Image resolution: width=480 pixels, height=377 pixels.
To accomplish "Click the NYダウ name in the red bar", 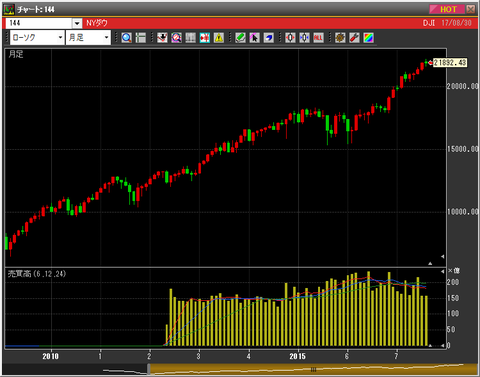I will (97, 23).
